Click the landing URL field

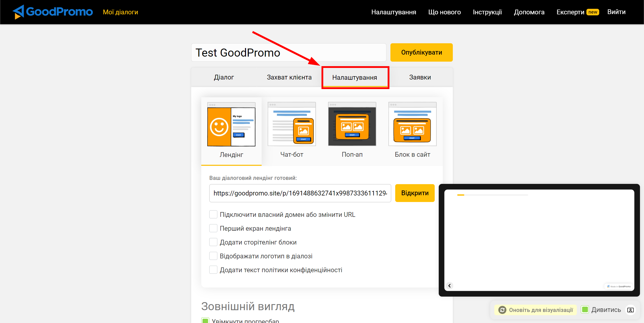click(300, 193)
